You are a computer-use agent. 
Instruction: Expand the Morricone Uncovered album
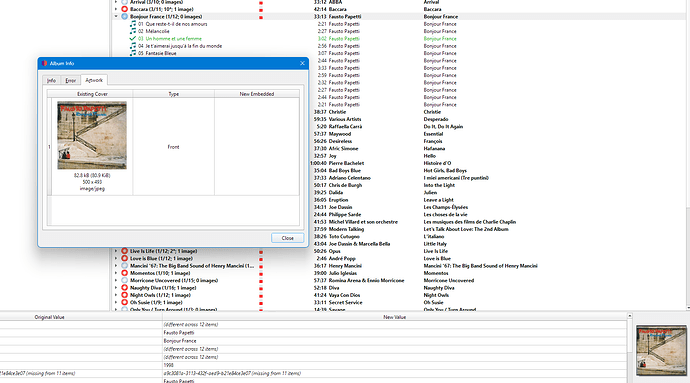[116, 280]
